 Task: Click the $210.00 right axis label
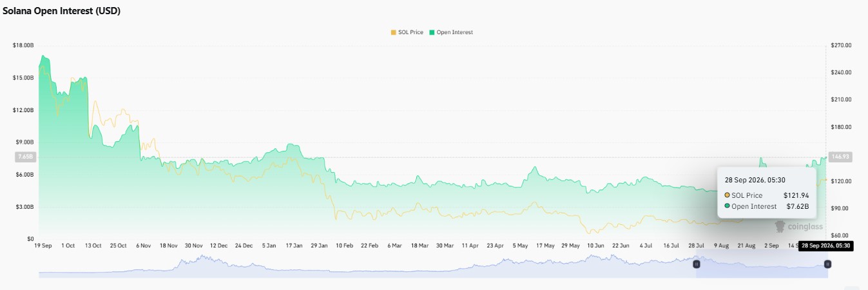coord(842,99)
